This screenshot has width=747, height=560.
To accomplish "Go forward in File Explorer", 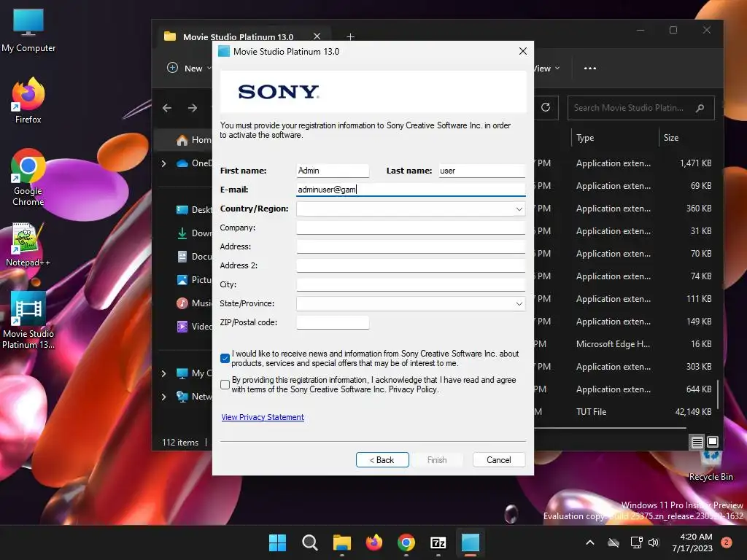I will pos(193,108).
